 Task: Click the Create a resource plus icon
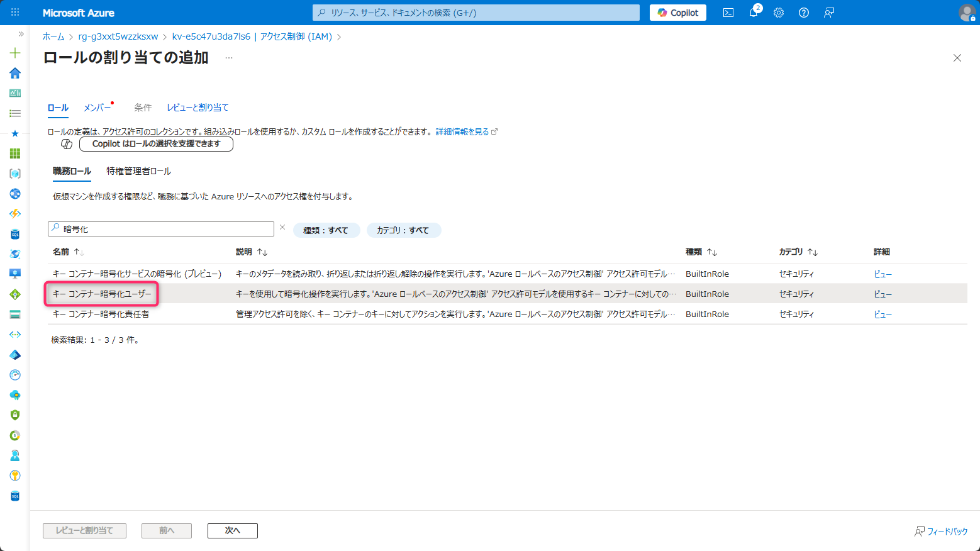14,53
